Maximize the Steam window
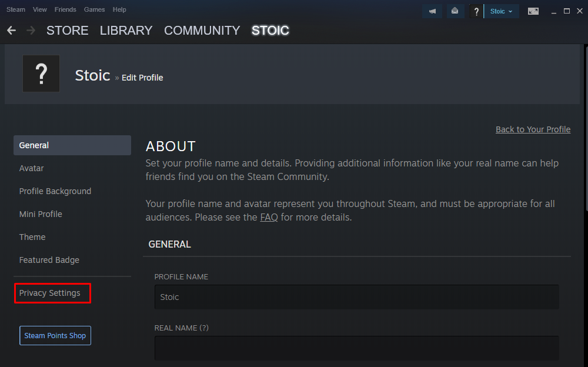This screenshot has height=367, width=588. (567, 11)
